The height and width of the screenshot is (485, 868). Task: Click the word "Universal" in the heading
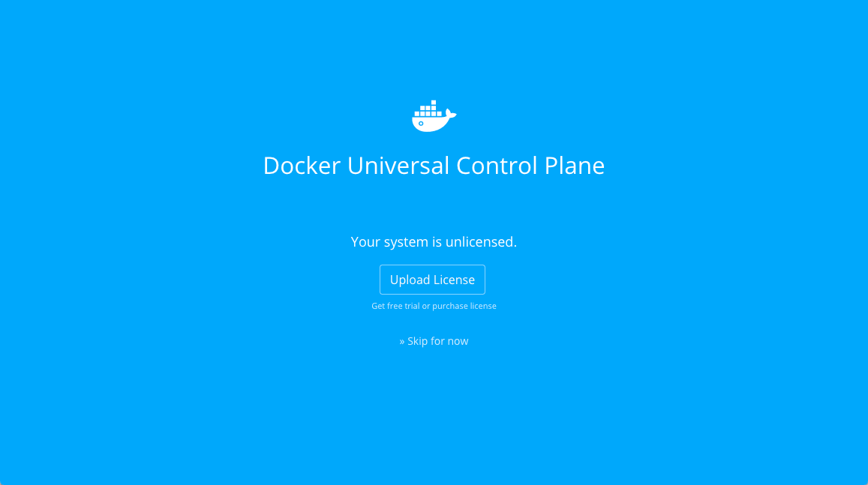[x=398, y=166]
